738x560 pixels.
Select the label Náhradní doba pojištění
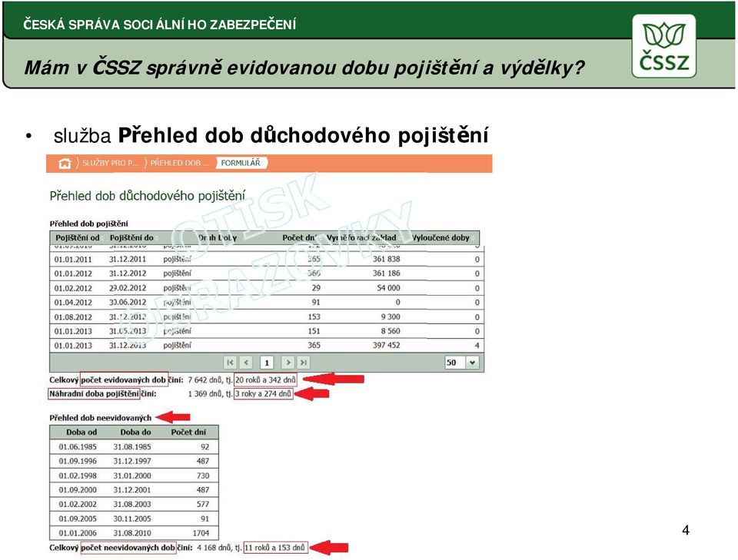94,393
